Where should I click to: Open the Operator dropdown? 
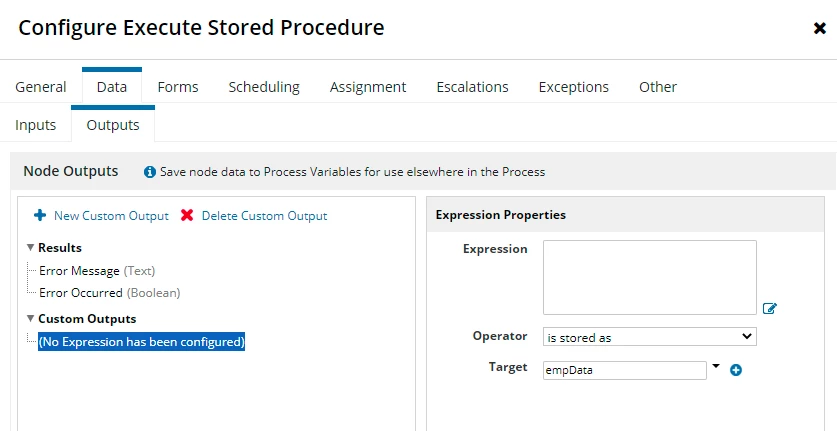650,337
